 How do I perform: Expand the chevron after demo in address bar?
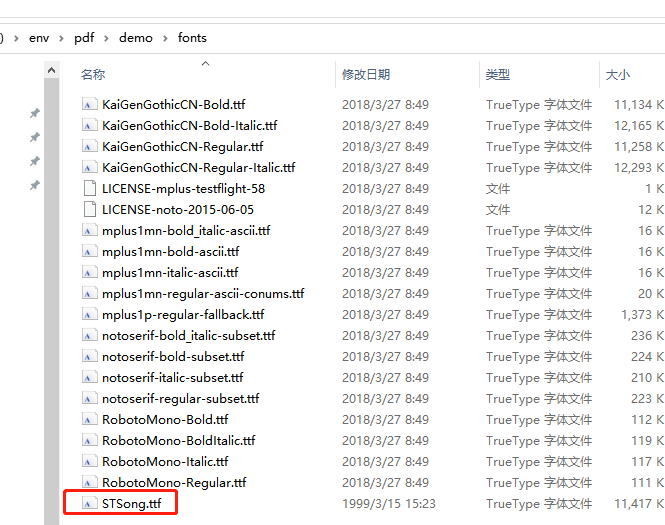click(165, 39)
